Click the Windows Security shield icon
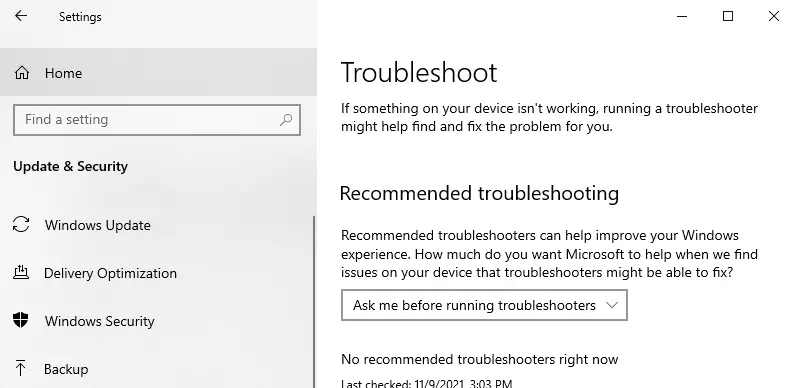Image resolution: width=793 pixels, height=388 pixels. (x=21, y=320)
